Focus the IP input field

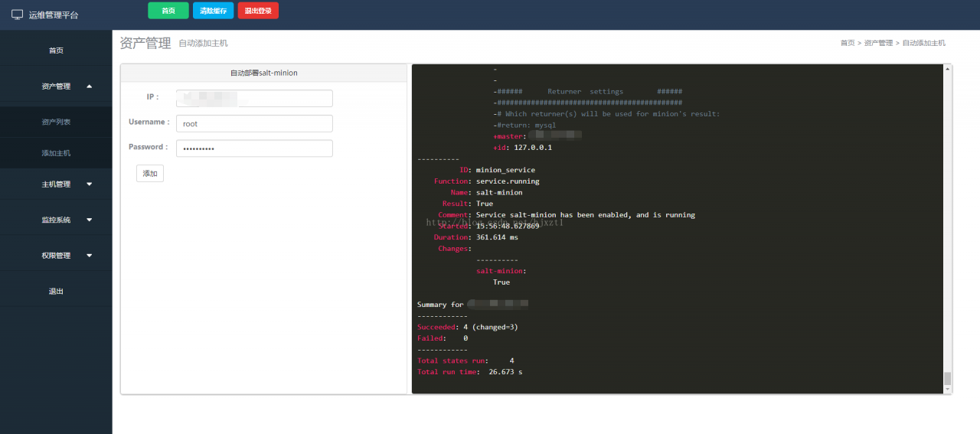[254, 98]
